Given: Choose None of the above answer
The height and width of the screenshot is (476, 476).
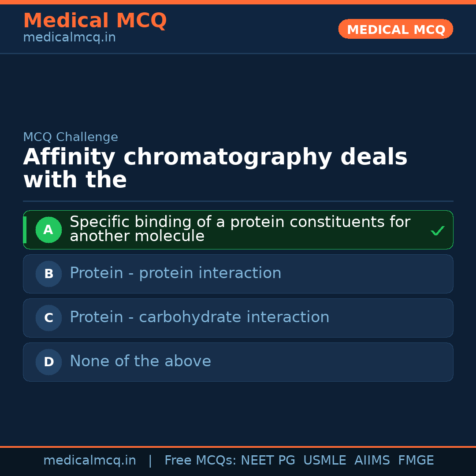Looking at the screenshot, I should pos(140,361).
